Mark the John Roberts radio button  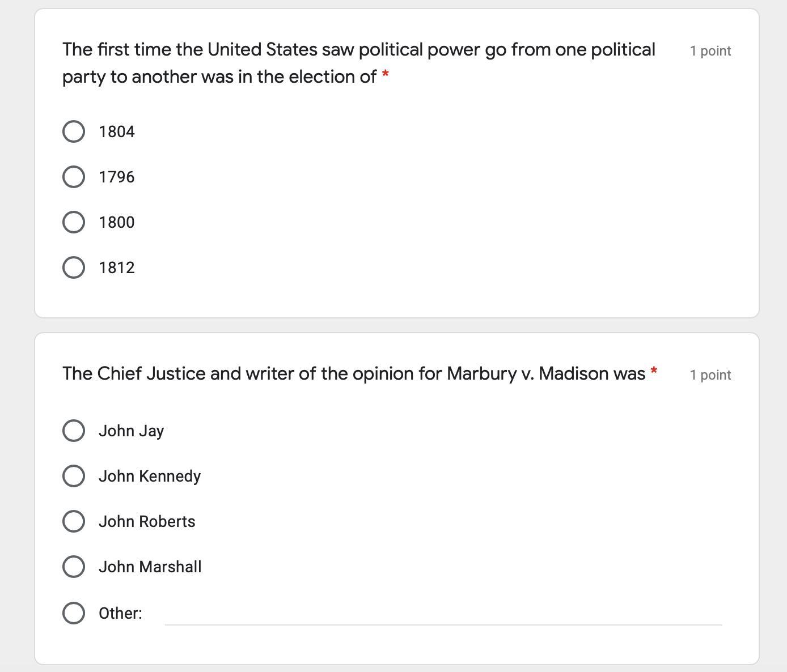tap(74, 521)
